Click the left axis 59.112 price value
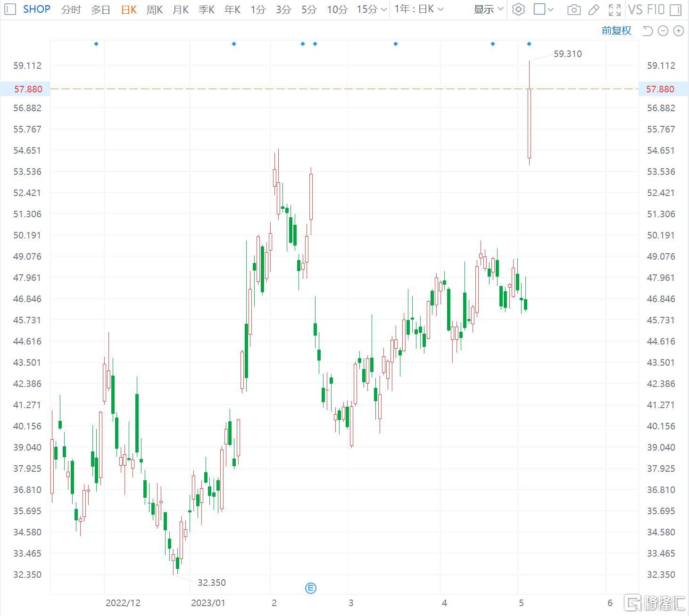689x616 pixels. coord(27,66)
